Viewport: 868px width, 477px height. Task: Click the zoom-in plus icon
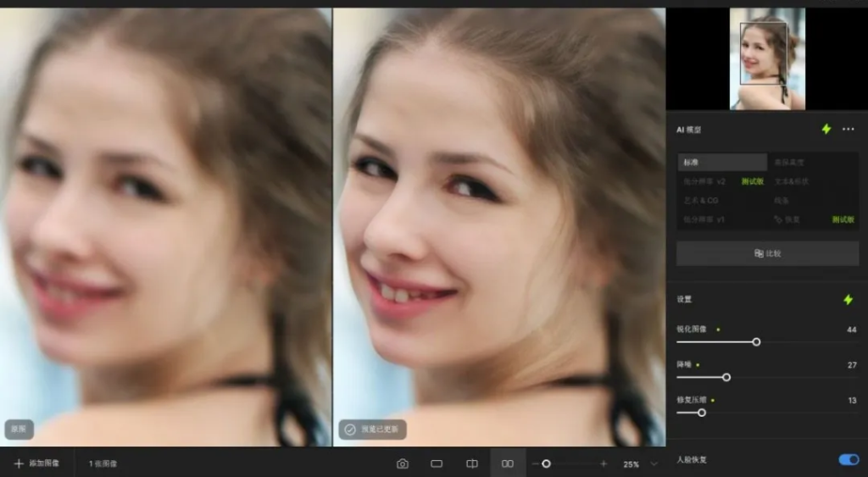click(x=604, y=463)
